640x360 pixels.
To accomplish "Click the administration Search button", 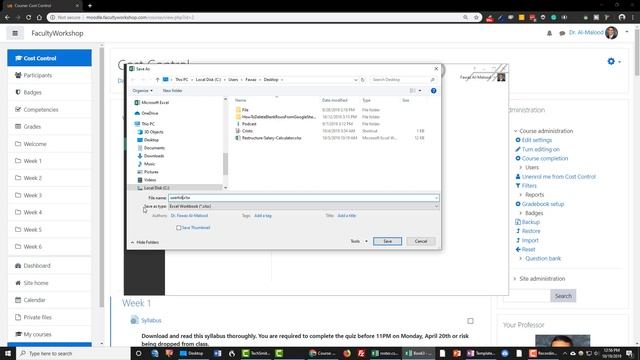I will (x=563, y=296).
